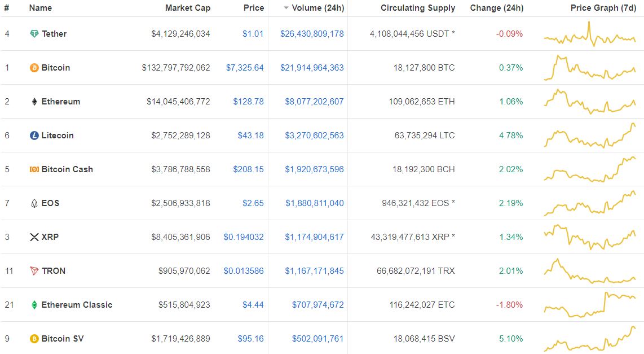The height and width of the screenshot is (354, 644).
Task: Select Bitcoin market cap $132,797,792,062
Action: pos(176,67)
